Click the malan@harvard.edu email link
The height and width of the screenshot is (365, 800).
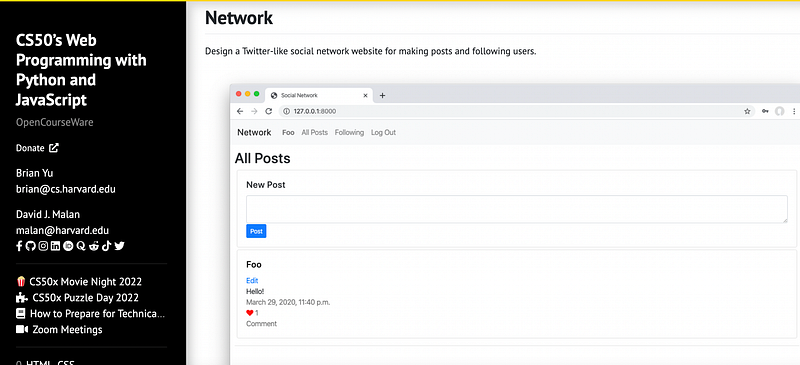[62, 230]
